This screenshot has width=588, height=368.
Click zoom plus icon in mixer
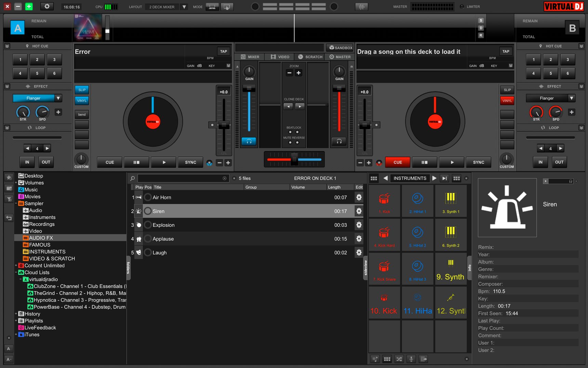tap(298, 73)
